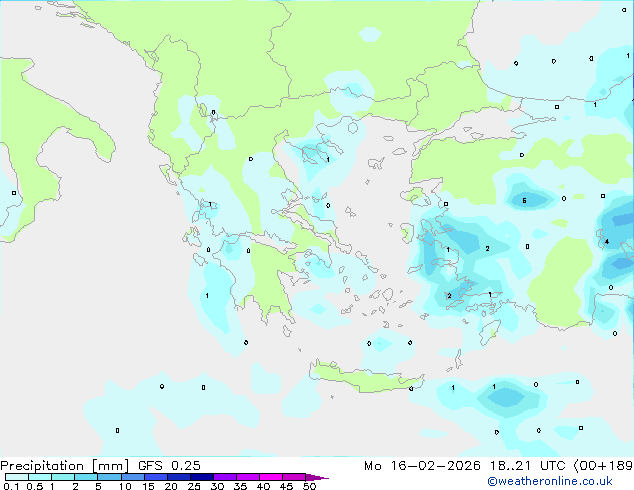Choose the 2 to 5 mm legend swatch
The image size is (634, 490).
(x=86, y=477)
